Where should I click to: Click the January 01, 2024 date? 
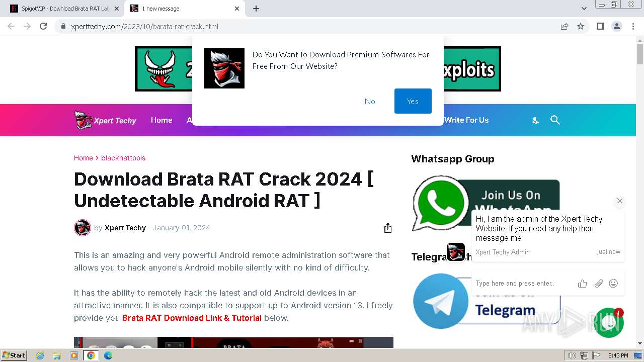[182, 228]
